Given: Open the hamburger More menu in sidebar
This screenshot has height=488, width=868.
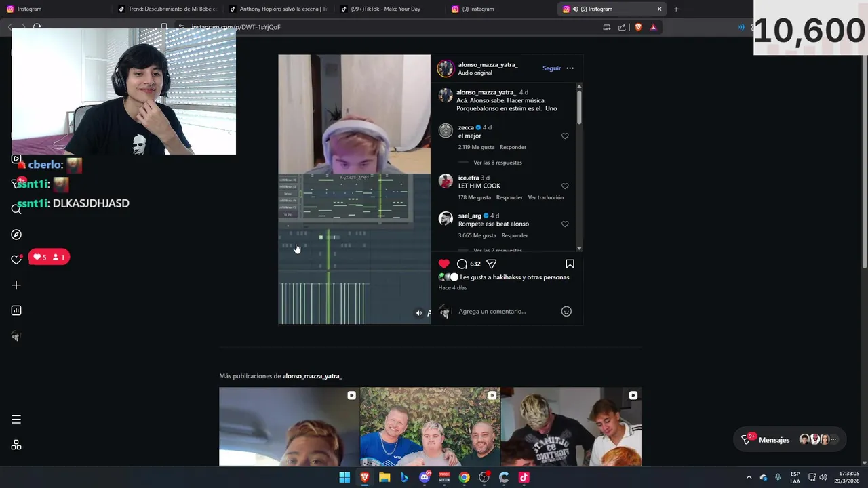Looking at the screenshot, I should pos(16,420).
